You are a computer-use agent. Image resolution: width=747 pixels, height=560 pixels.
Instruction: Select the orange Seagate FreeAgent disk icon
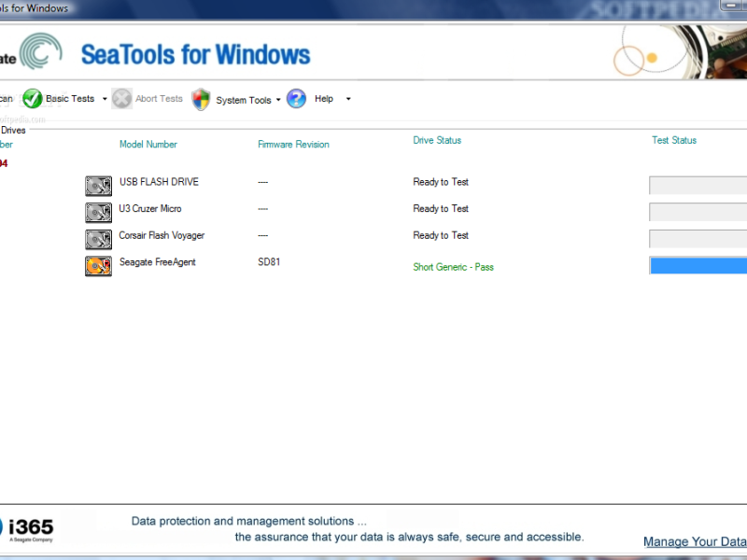pos(99,266)
